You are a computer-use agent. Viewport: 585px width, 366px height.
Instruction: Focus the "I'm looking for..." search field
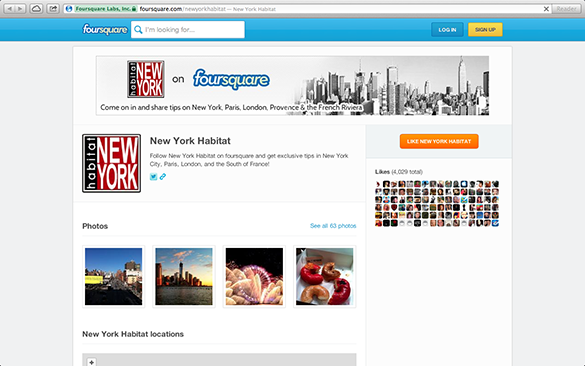coord(188,29)
